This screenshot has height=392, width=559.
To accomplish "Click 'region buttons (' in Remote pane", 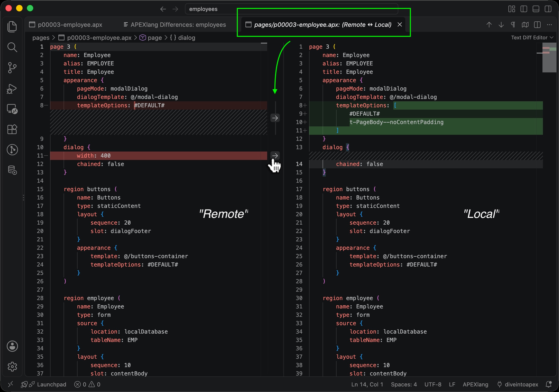I will pyautogui.click(x=90, y=189).
